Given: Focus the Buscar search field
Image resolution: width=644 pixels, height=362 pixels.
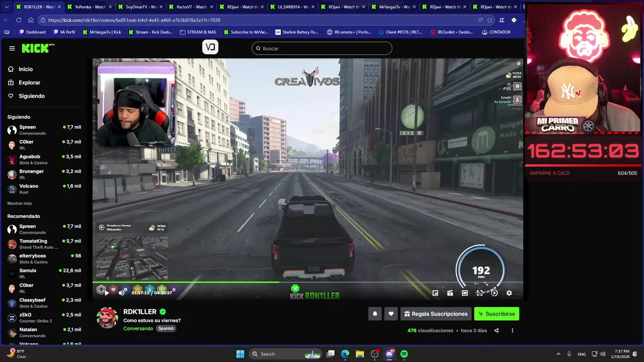Looking at the screenshot, I should coord(322,48).
